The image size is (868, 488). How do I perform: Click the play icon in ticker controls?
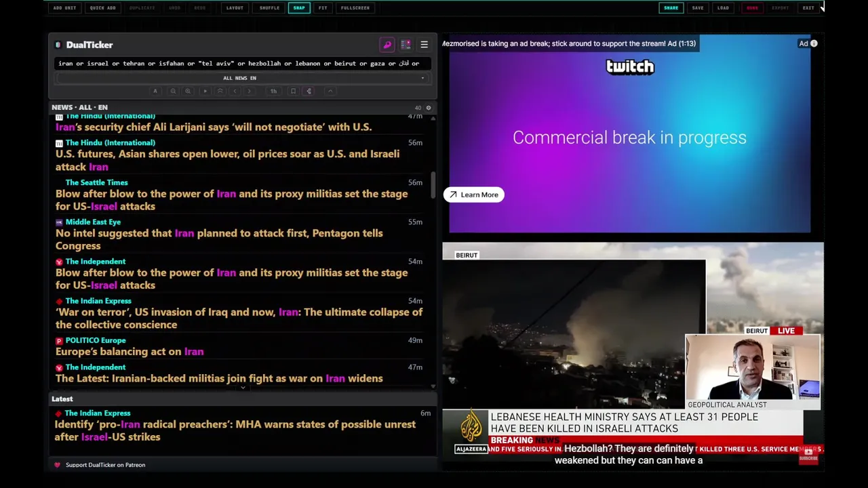coord(205,91)
